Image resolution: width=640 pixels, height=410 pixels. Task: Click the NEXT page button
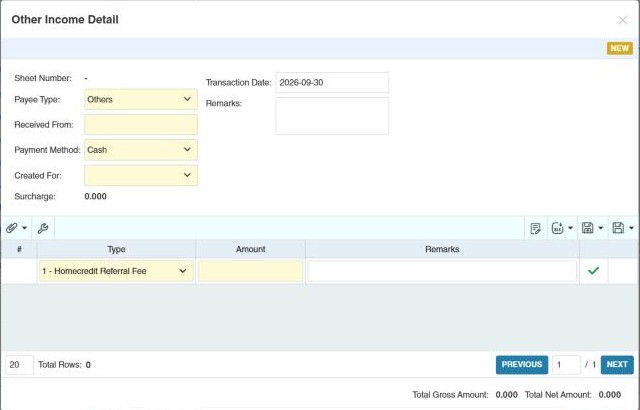pyautogui.click(x=617, y=364)
